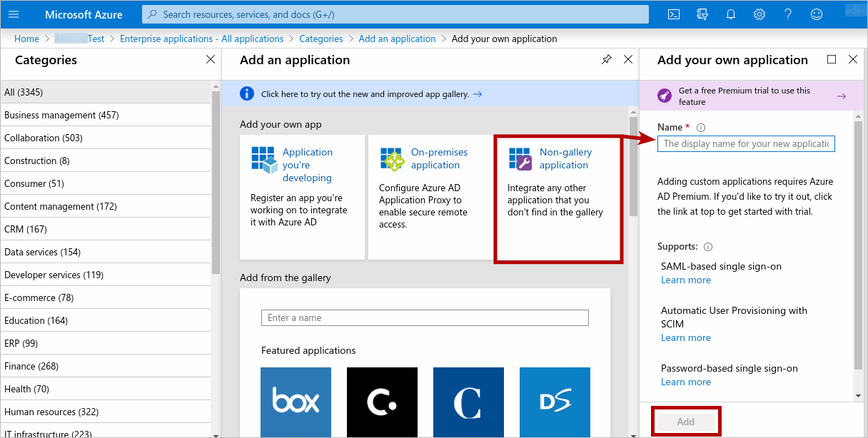
Task: Open the On-premises application option
Action: [x=429, y=198]
